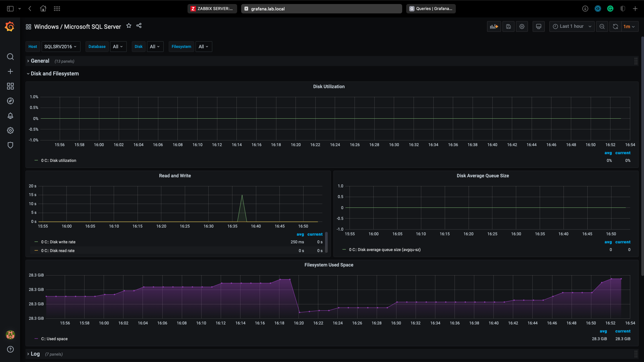Zoom out the time range
The image size is (644, 362).
[x=602, y=26]
